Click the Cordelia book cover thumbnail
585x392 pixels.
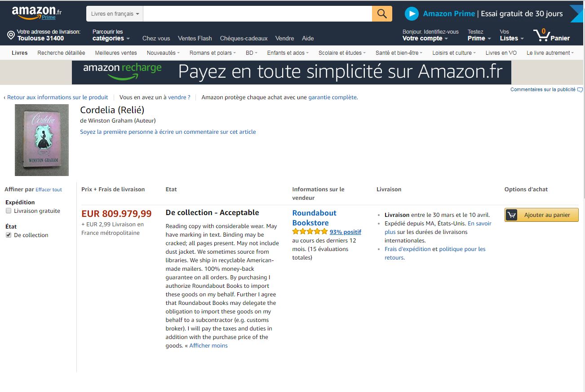(42, 140)
